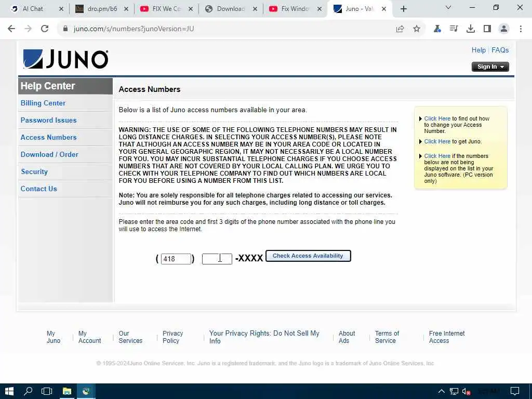Open the Windows Start menu
Screen dimensions: 532x399
coord(9,391)
